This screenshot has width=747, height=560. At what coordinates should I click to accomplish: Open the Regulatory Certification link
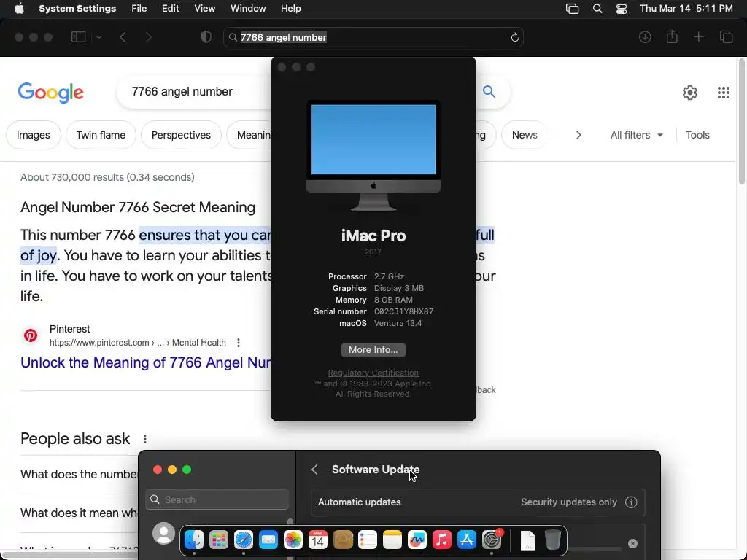click(x=373, y=373)
